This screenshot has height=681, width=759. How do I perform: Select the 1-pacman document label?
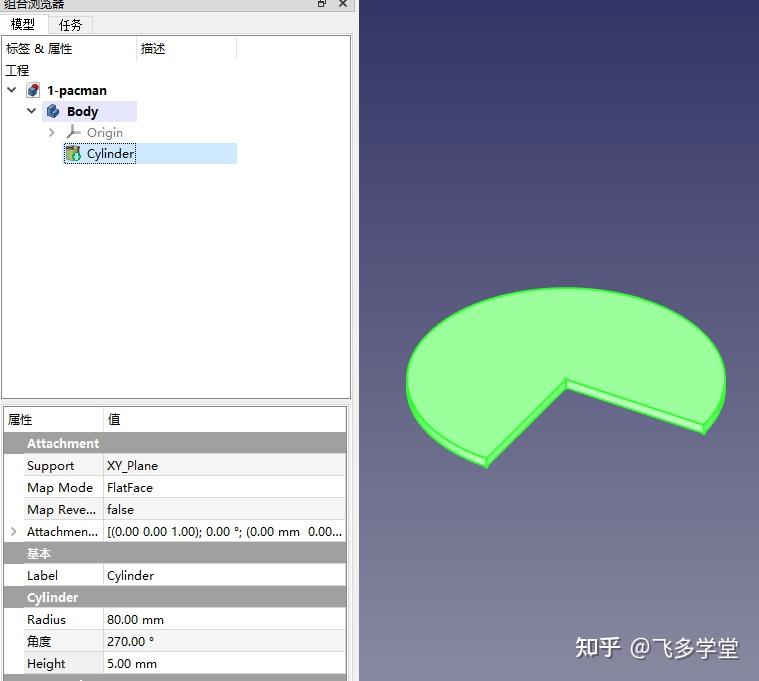click(x=77, y=91)
